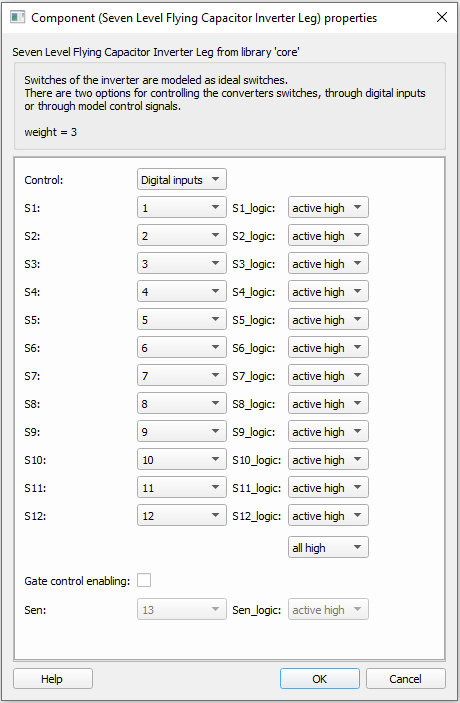Click the component window icon in title bar
This screenshot has width=460, height=703.
point(17,17)
